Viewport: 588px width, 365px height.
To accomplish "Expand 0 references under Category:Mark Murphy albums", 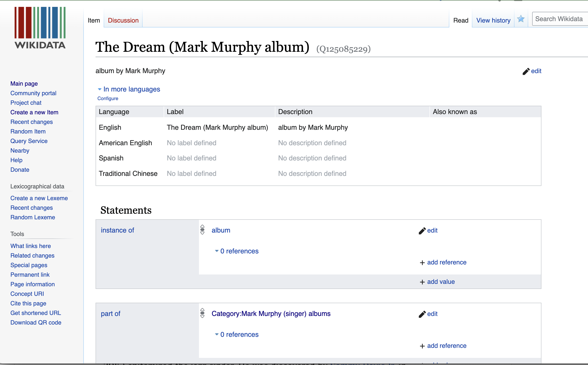I will click(x=237, y=335).
